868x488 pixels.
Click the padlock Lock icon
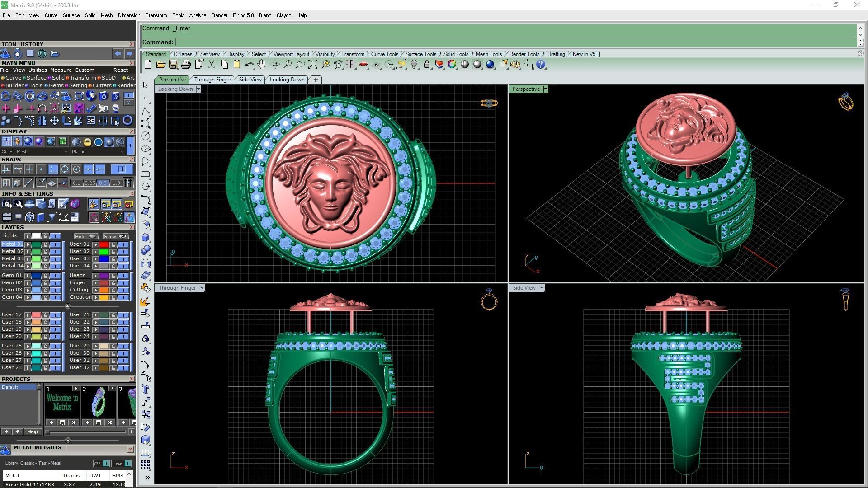click(x=427, y=65)
